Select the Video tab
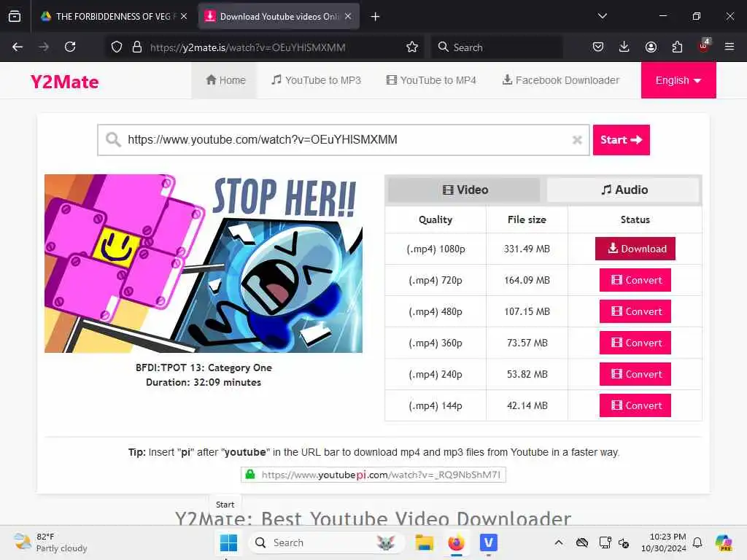The image size is (747, 560). pos(465,190)
